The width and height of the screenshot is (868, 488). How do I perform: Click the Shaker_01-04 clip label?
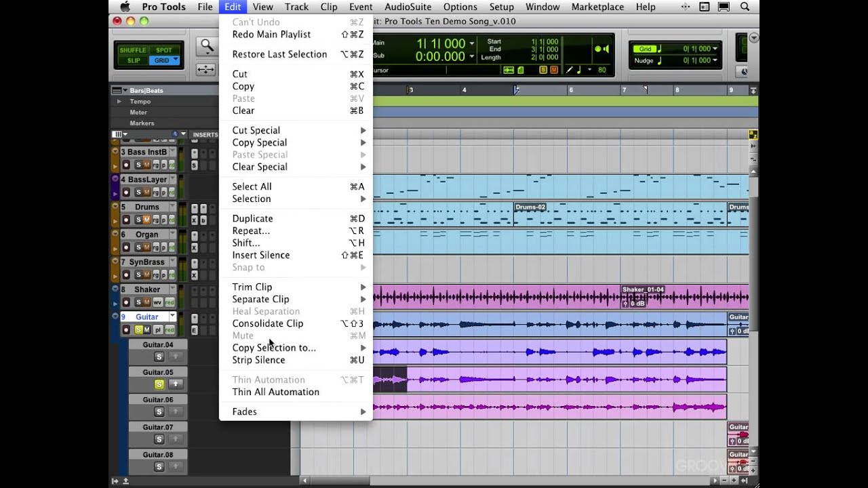coord(644,289)
